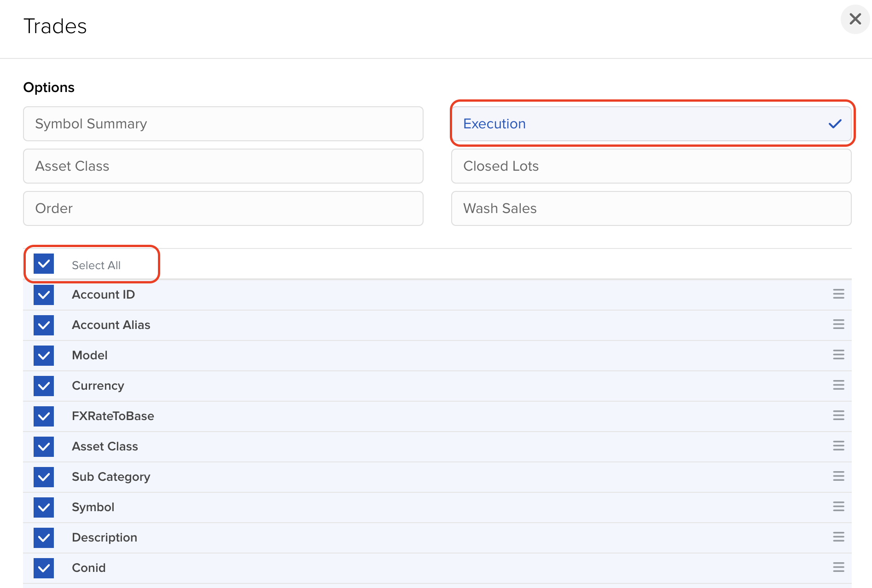Select the Asset Class option button

click(223, 166)
